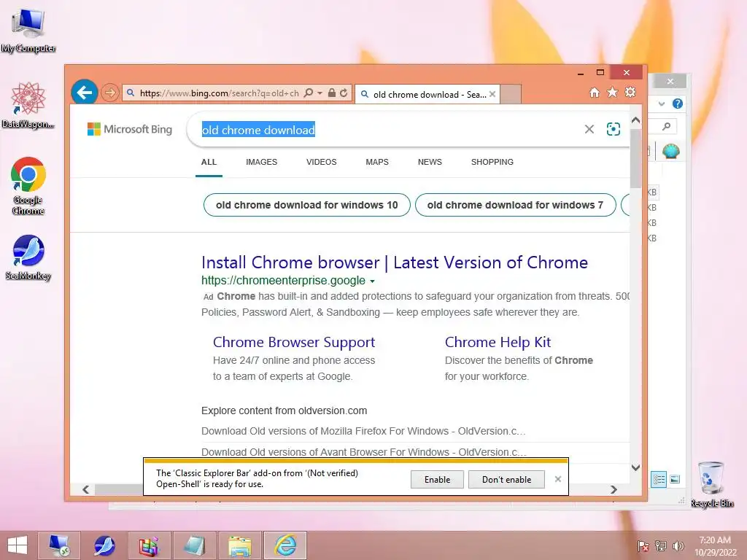Viewport: 747px width, 560px height.
Task: Open a new blank tab
Action: click(x=511, y=94)
